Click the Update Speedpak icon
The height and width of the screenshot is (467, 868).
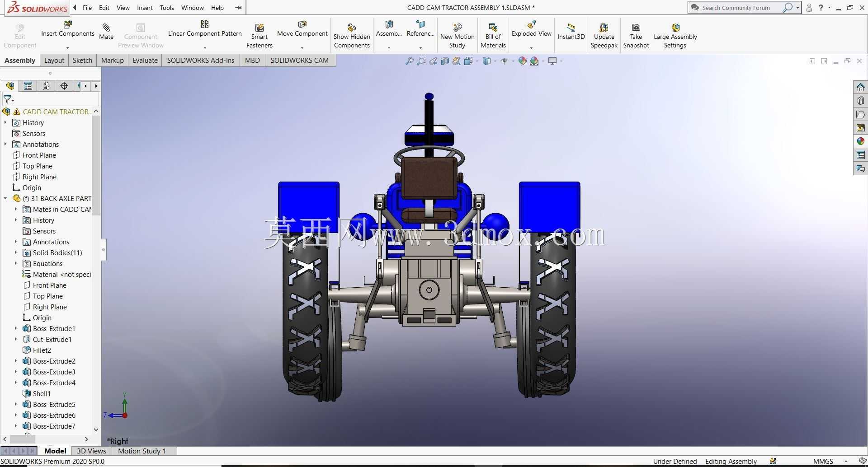pos(604,28)
